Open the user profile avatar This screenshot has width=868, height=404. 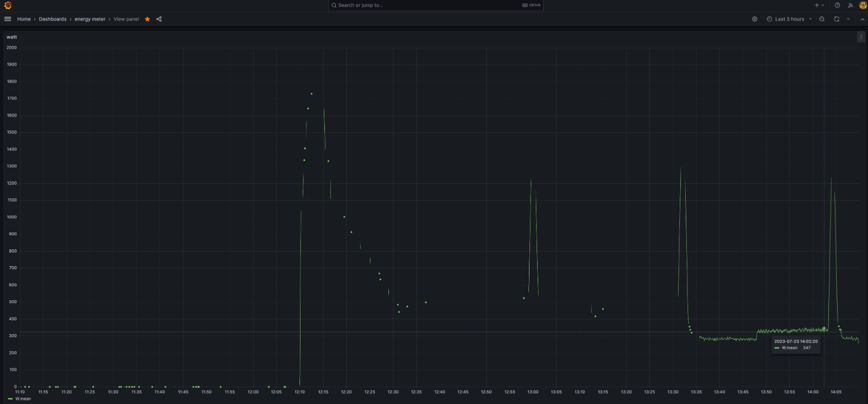pos(863,5)
